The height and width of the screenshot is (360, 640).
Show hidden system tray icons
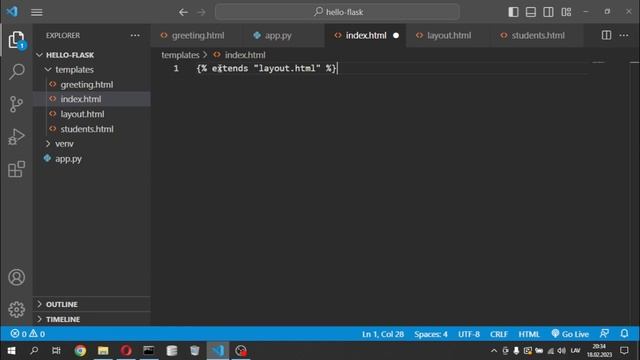pos(494,351)
